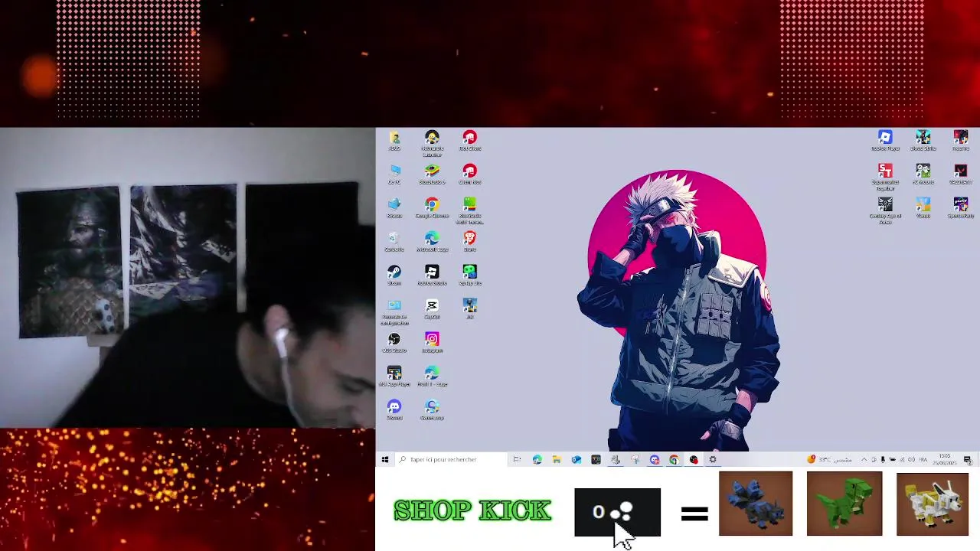
Task: Click the SHOP KICK banner text
Action: 472,510
